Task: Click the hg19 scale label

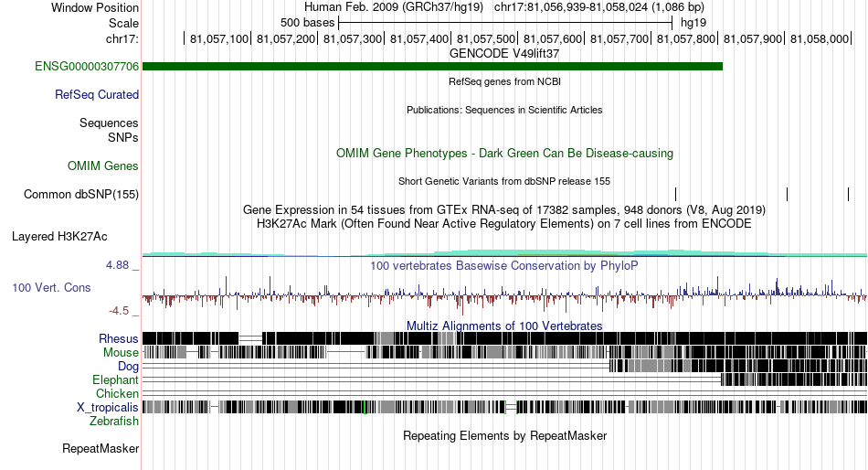Action: point(693,23)
